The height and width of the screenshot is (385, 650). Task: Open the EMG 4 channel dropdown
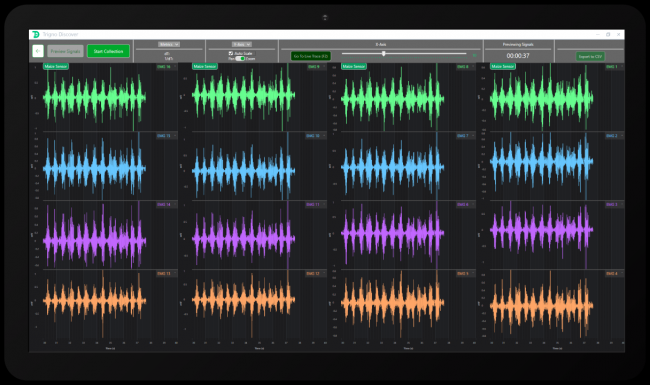pos(614,274)
